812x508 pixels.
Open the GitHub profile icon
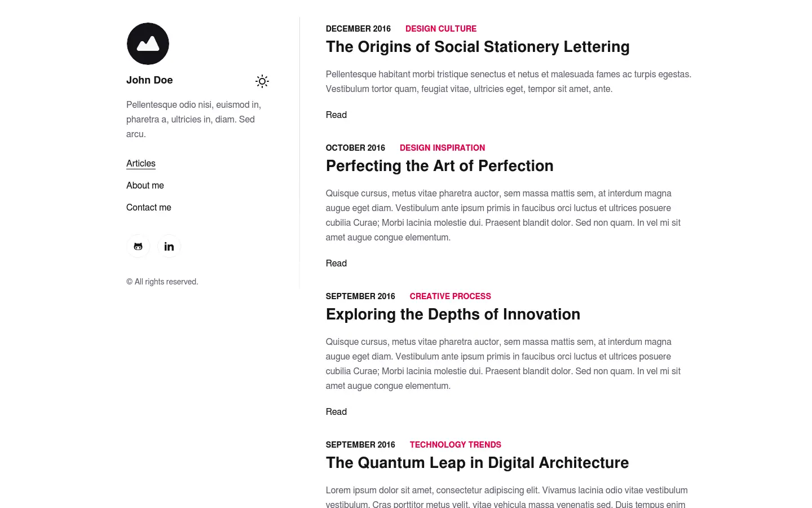click(138, 246)
